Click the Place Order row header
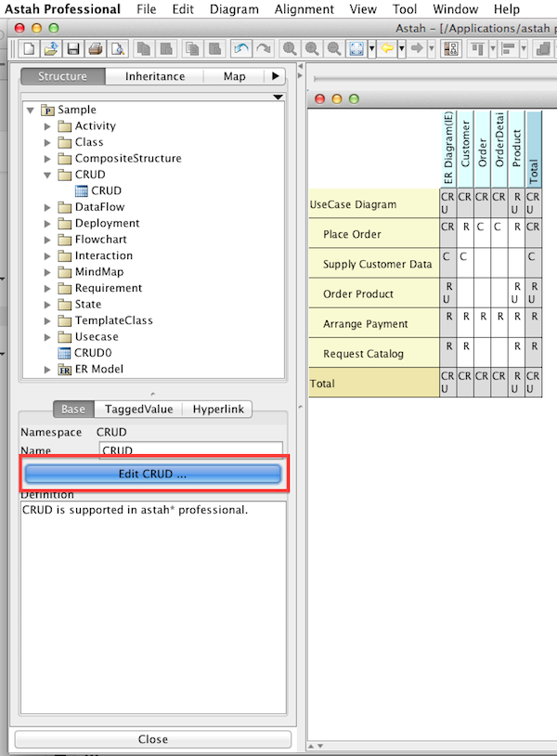 (x=352, y=234)
